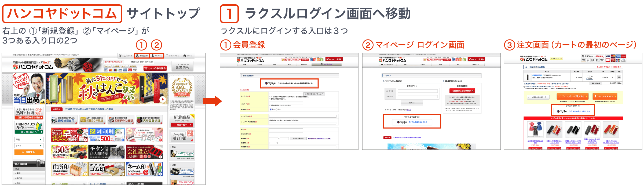Open 企業情報 box on site top
The width and height of the screenshot is (644, 188).
[x=182, y=66]
